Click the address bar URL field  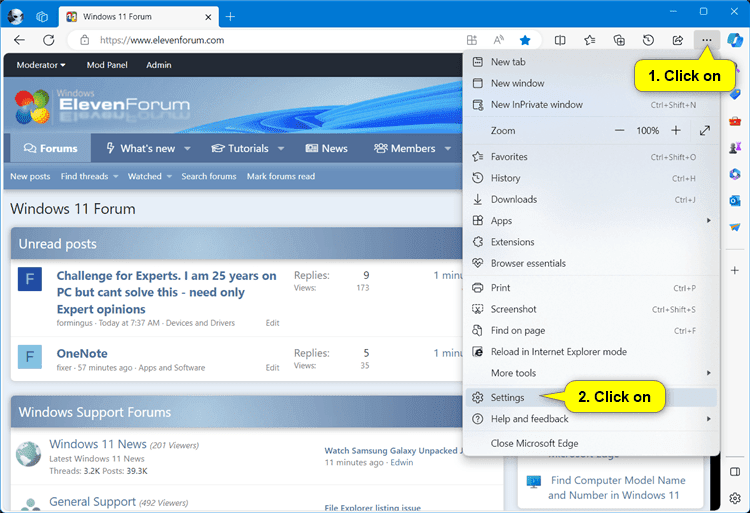pos(268,40)
